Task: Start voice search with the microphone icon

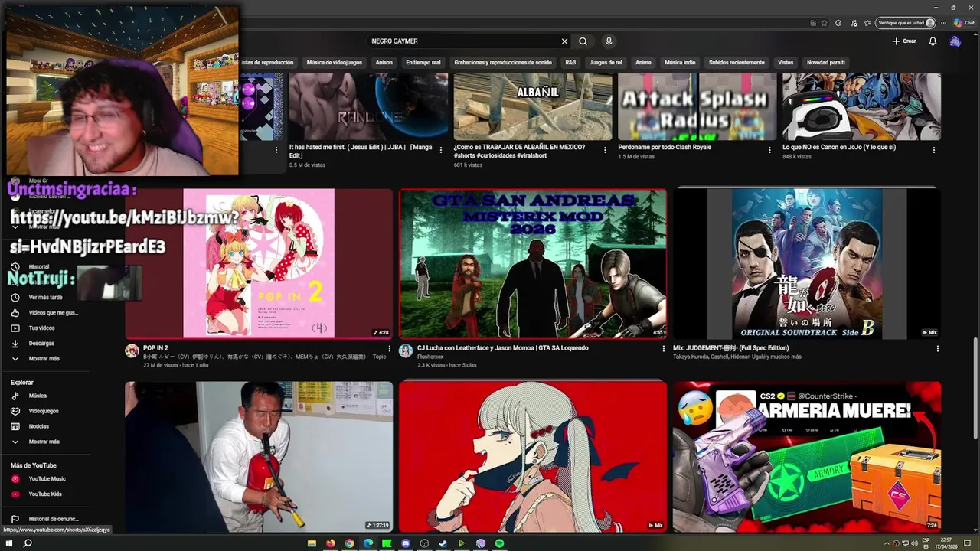Action: 609,41
